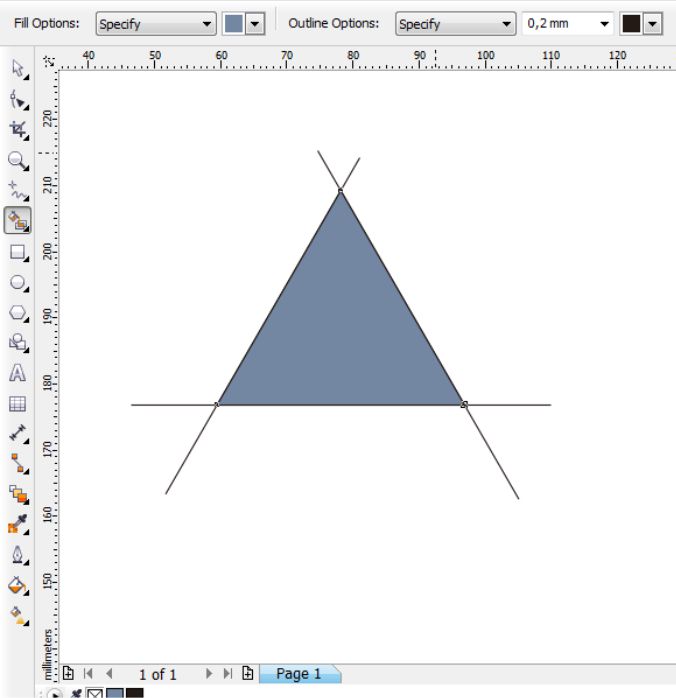The image size is (676, 698).
Task: Select the Pick tool arrow
Action: pyautogui.click(x=18, y=69)
